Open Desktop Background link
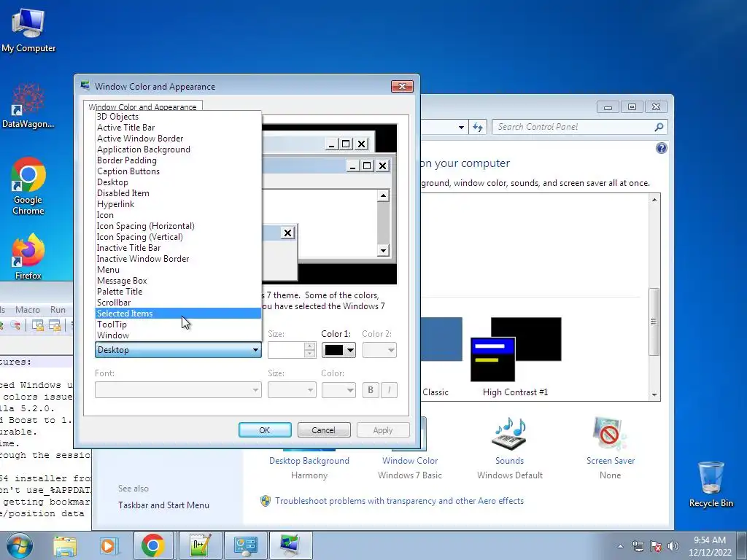Viewport: 747px width, 560px height. [x=309, y=461]
